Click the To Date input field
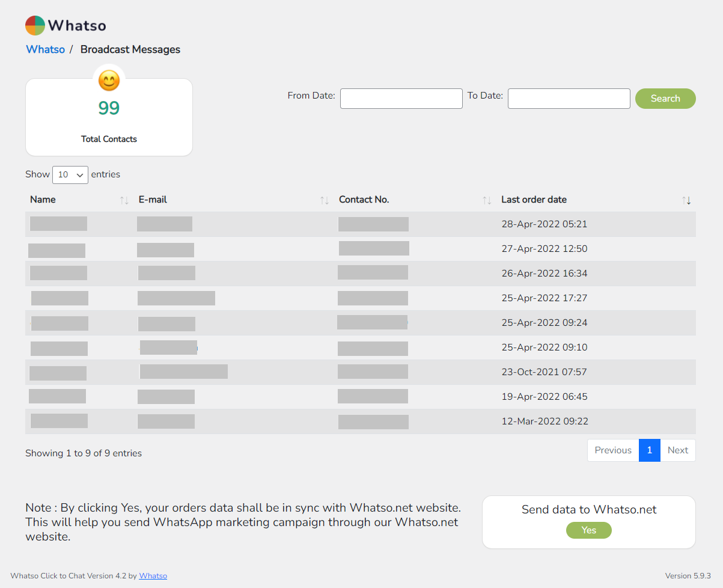 tap(569, 99)
